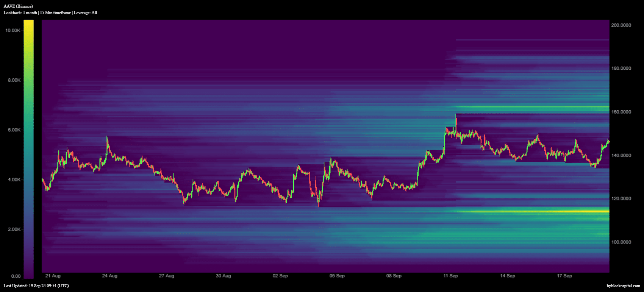
Task: Click the 200.0000 price axis label
Action: point(621,25)
